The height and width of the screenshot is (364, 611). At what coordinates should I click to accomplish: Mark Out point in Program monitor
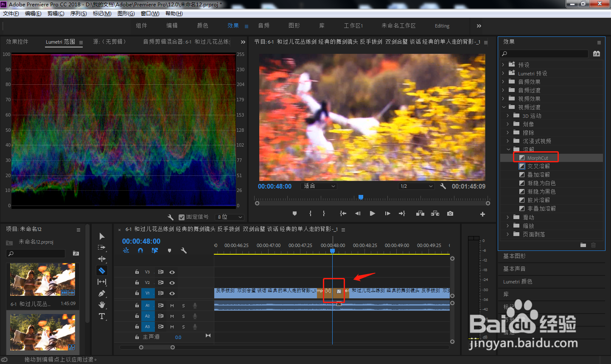click(324, 214)
